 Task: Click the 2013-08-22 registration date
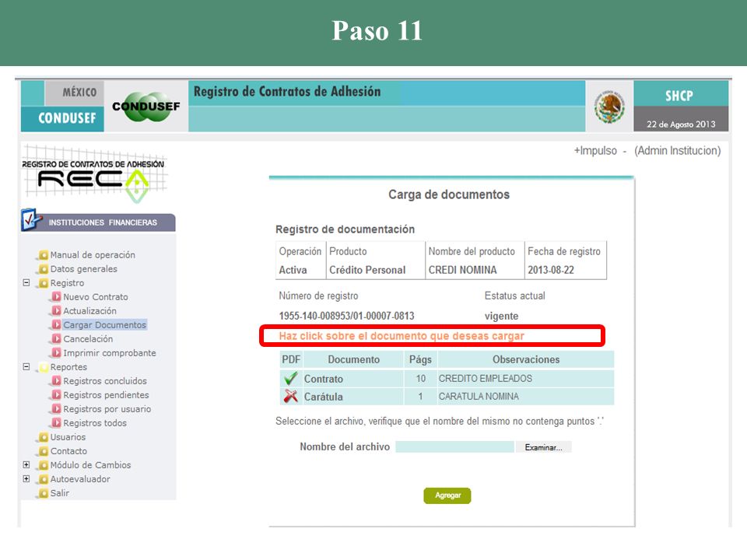[551, 270]
